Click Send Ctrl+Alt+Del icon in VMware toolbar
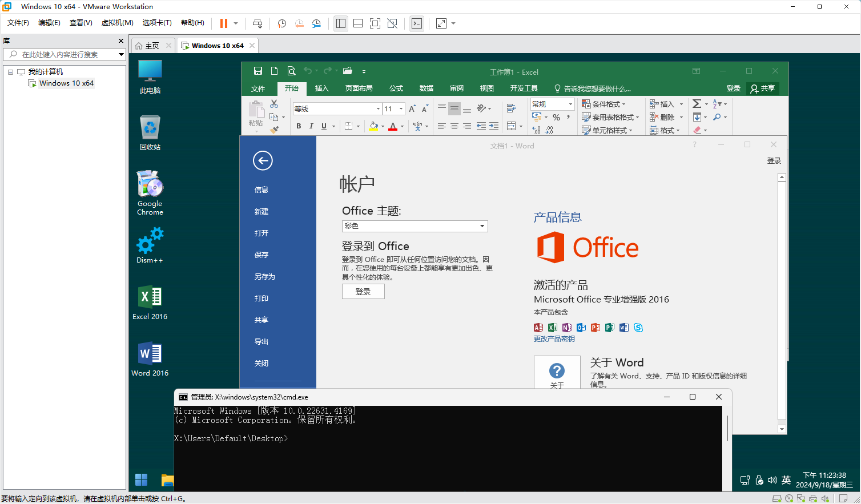 tap(258, 23)
